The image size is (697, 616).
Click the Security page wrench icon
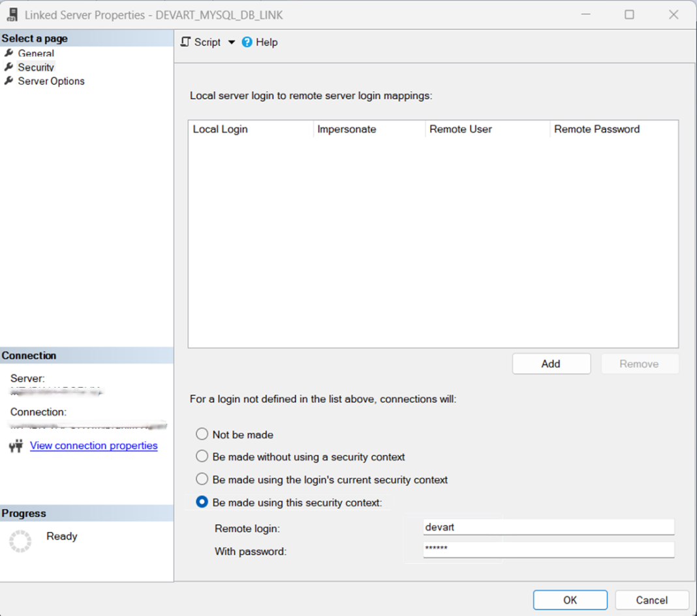pos(8,67)
